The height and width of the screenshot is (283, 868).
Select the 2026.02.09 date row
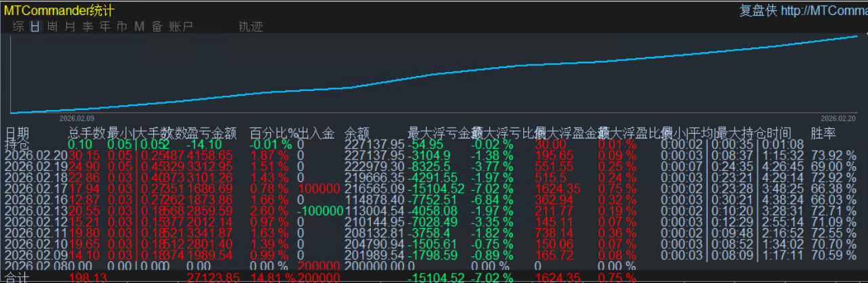(36, 255)
